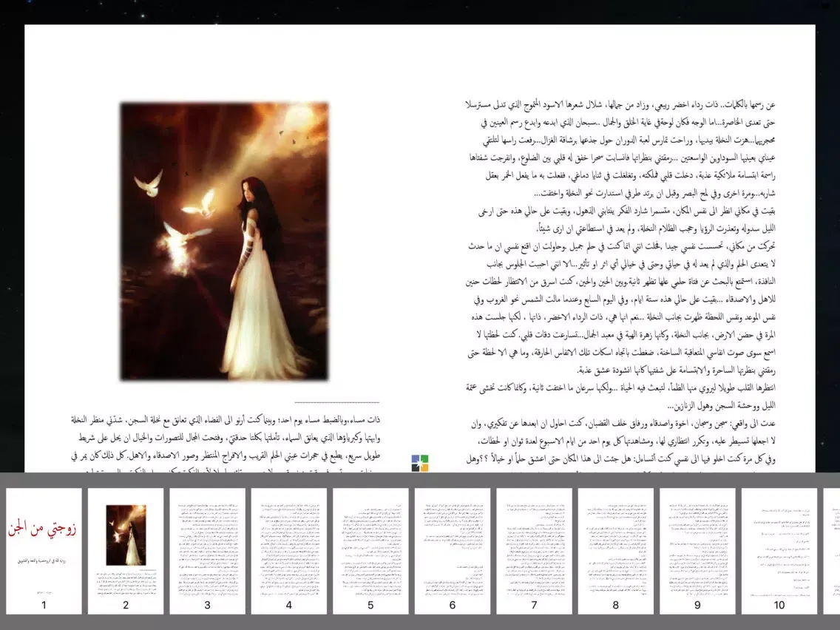This screenshot has width=840, height=630.
Task: Click the partially visible page 11 thumbnail
Action: 832,551
